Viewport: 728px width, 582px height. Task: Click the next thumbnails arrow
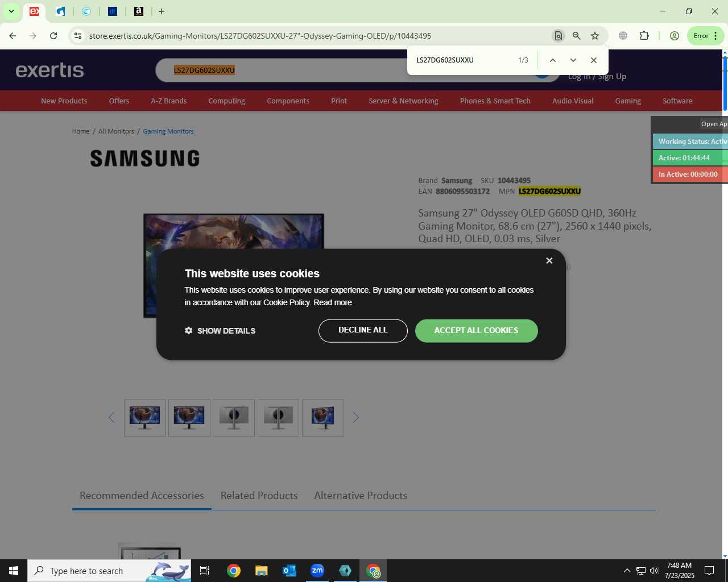(x=355, y=418)
